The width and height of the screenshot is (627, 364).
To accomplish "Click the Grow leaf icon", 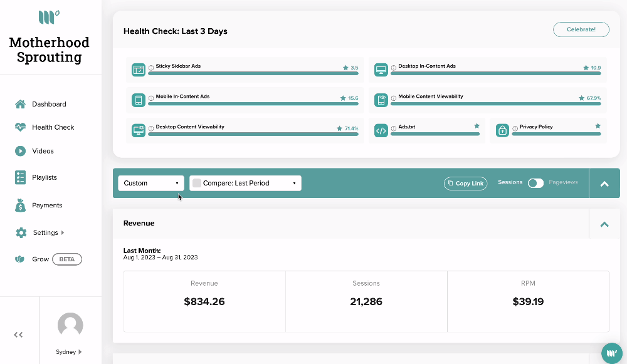I will [20, 259].
